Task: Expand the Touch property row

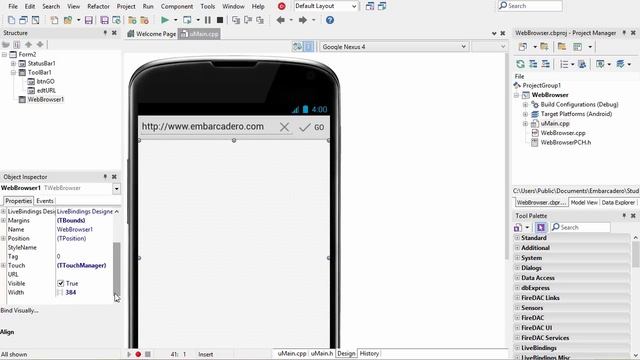Action: (3, 265)
